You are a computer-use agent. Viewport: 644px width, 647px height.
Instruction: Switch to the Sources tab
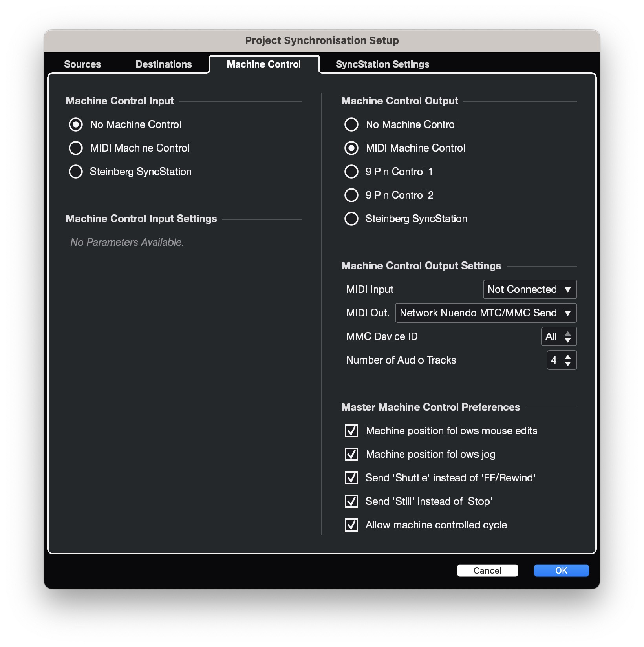(x=82, y=64)
